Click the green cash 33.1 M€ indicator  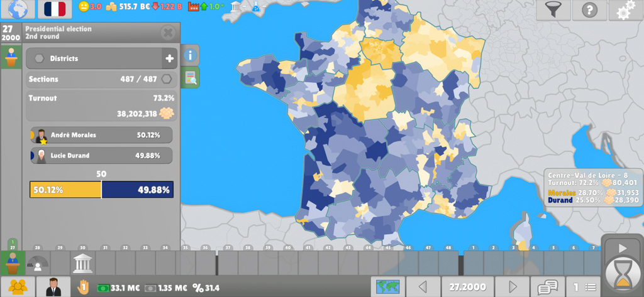119,288
